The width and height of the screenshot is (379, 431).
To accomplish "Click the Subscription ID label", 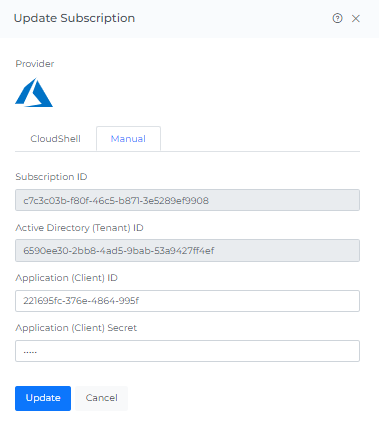I will click(x=51, y=177).
